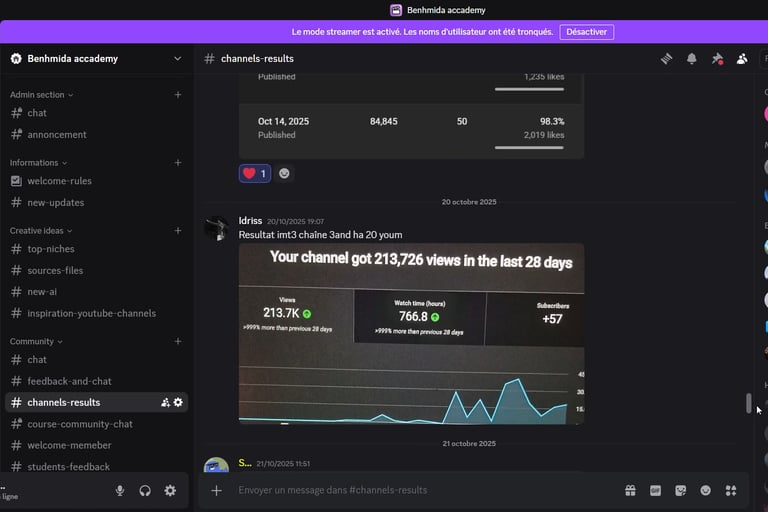Open the sticker picker

point(680,490)
